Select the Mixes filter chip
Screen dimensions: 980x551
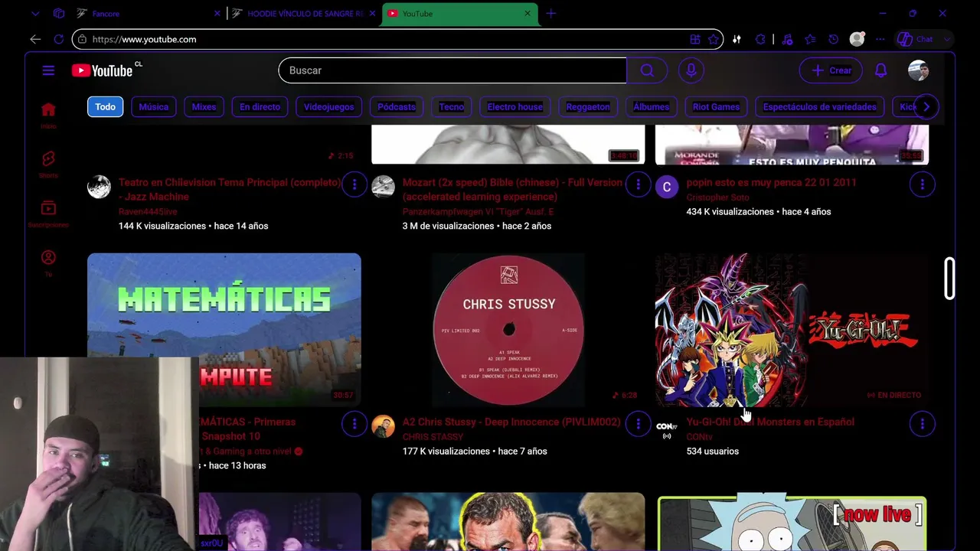[204, 107]
